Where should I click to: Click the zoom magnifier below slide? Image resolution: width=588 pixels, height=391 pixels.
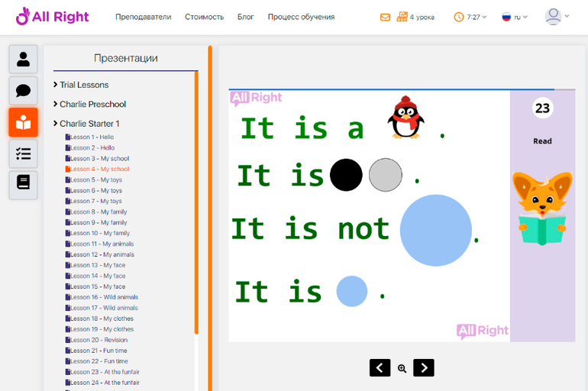pyautogui.click(x=402, y=368)
